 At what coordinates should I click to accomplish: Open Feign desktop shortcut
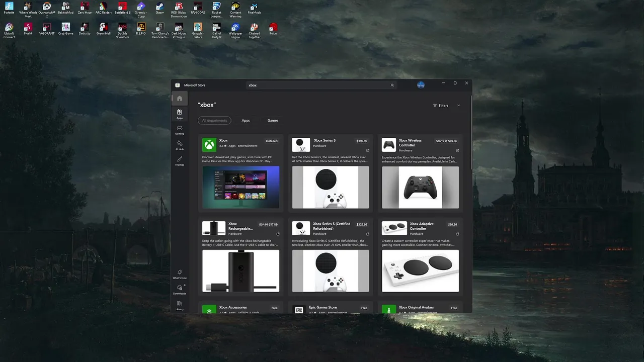273,29
